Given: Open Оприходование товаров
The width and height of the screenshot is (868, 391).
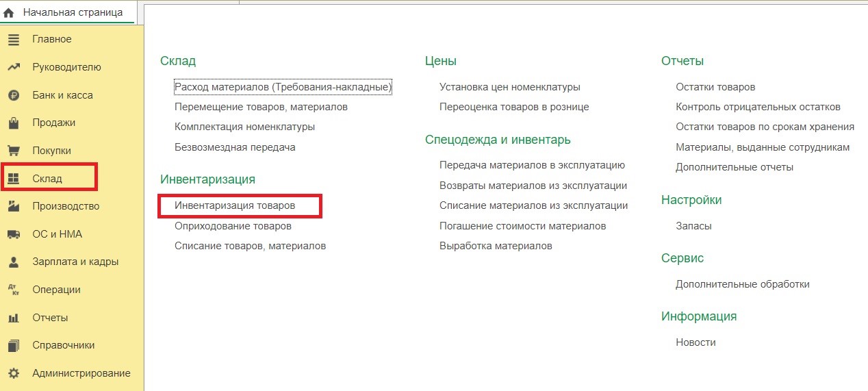Looking at the screenshot, I should (233, 225).
